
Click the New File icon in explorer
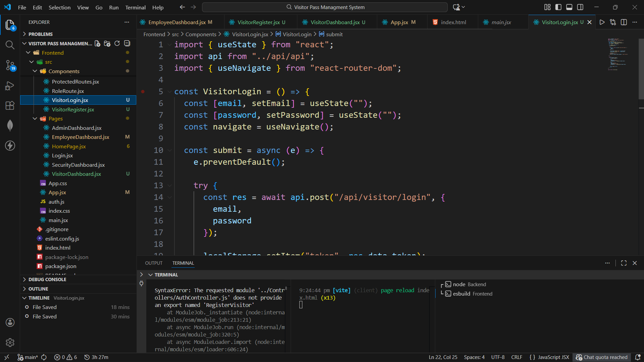tap(97, 44)
